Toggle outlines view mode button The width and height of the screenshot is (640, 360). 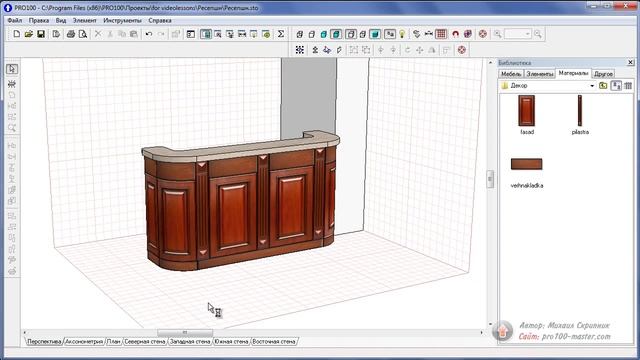coord(351,34)
